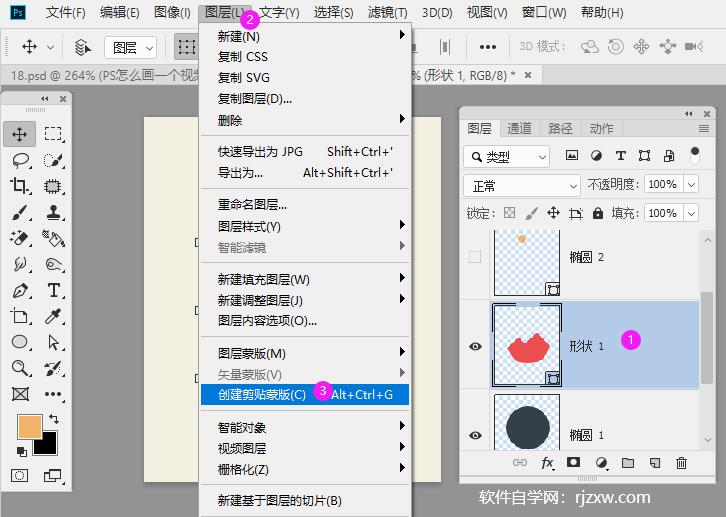
Task: Select the Frame tool
Action: (20, 394)
